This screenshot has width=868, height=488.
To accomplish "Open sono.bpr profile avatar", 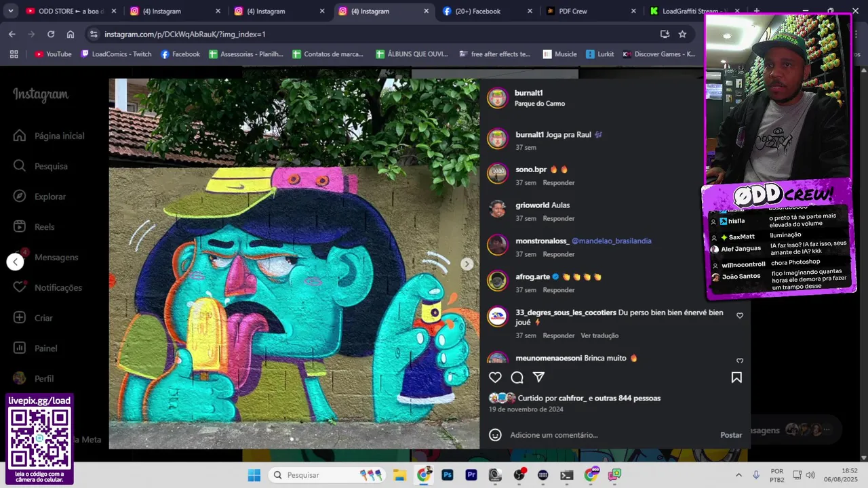I will 497,173.
